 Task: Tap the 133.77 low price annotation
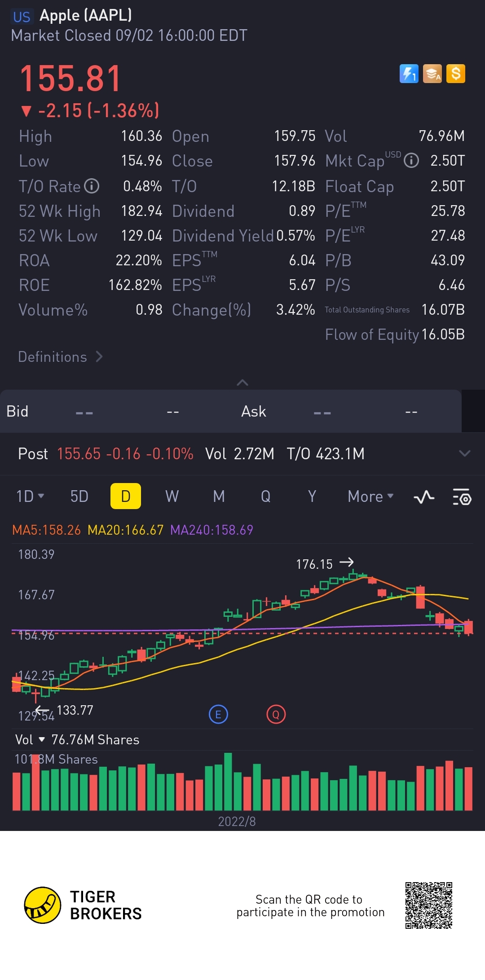click(75, 710)
